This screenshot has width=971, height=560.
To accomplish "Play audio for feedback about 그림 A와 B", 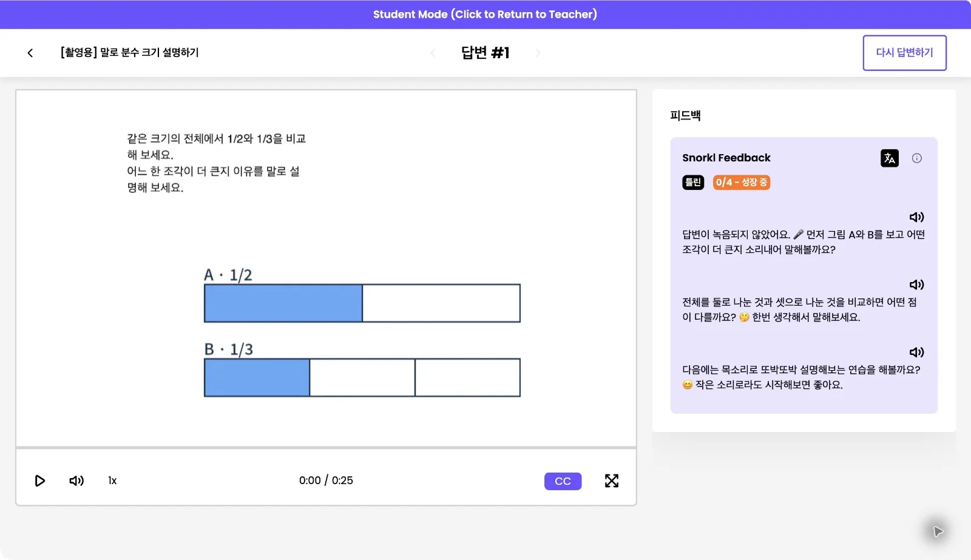I will click(x=916, y=217).
